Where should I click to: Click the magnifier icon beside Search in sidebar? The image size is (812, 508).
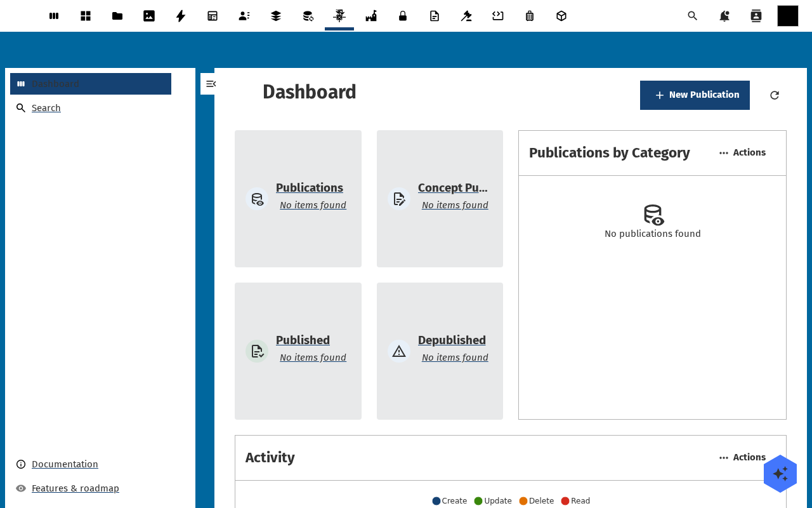pyautogui.click(x=21, y=108)
